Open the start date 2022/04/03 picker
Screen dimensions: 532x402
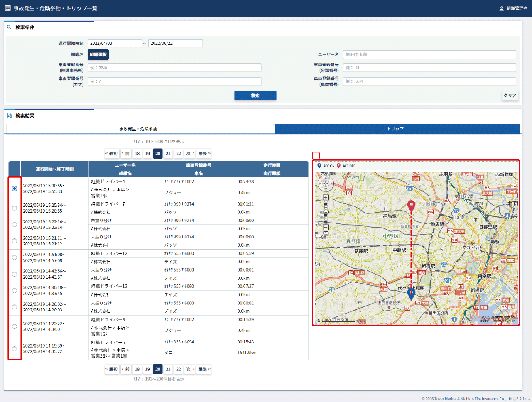click(115, 43)
